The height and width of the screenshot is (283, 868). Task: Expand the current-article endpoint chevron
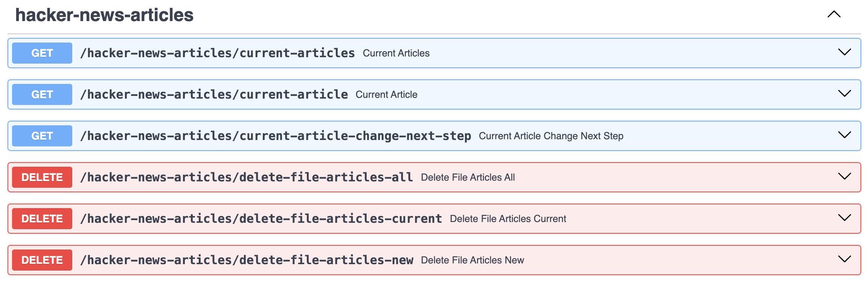pos(844,94)
